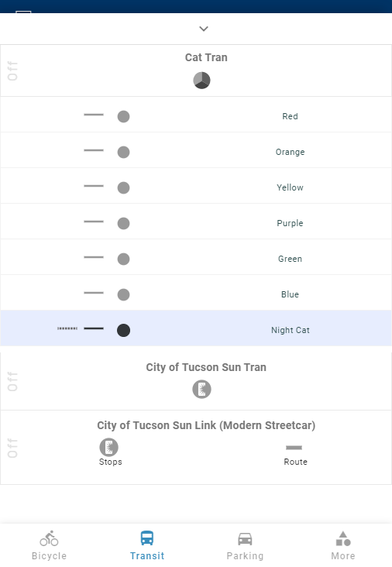This screenshot has height=567, width=392.
Task: Toggle the Sun Tran Off switch
Action: click(12, 382)
